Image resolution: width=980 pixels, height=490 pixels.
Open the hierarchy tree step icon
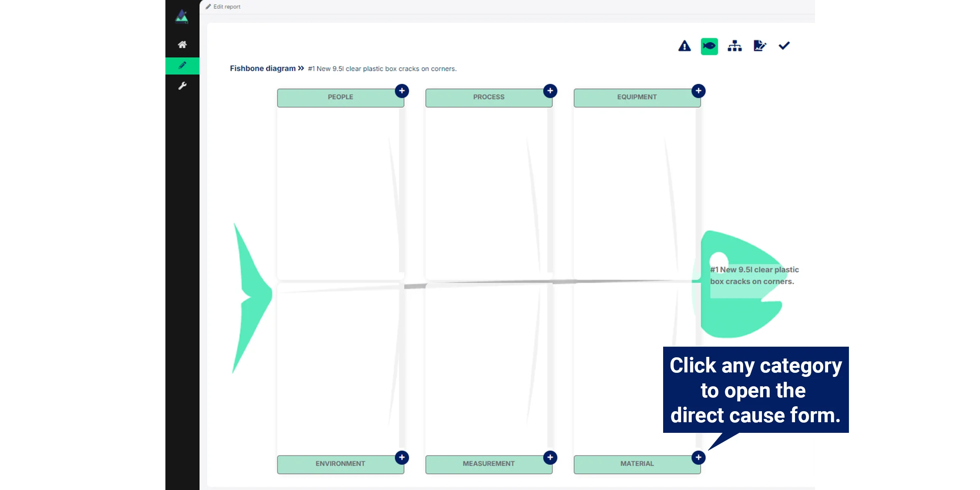[735, 46]
